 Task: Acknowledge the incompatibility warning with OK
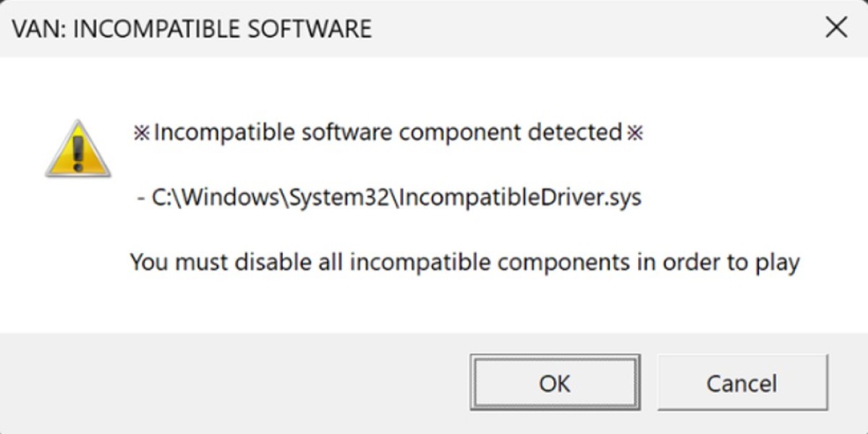click(x=554, y=383)
